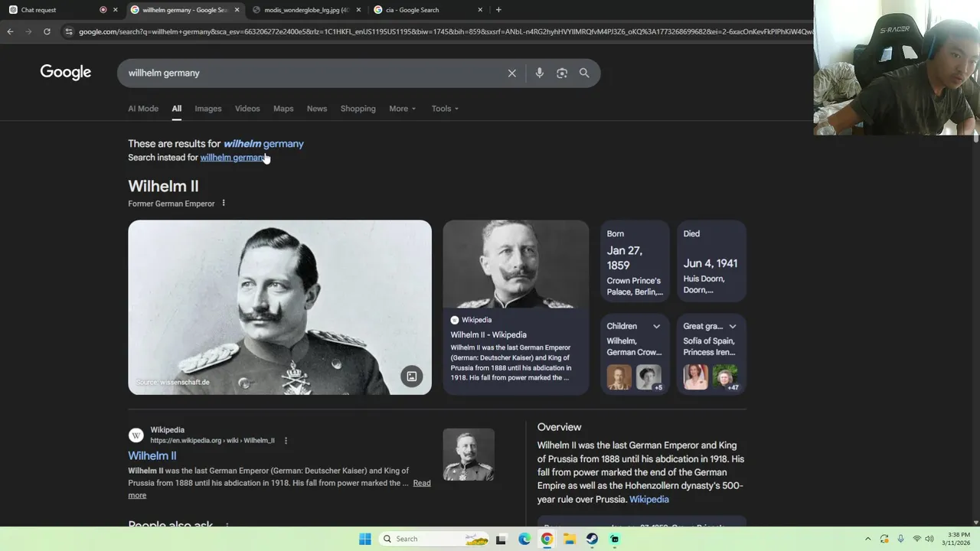The image size is (980, 551).
Task: Click the Google logo
Action: coord(65,72)
